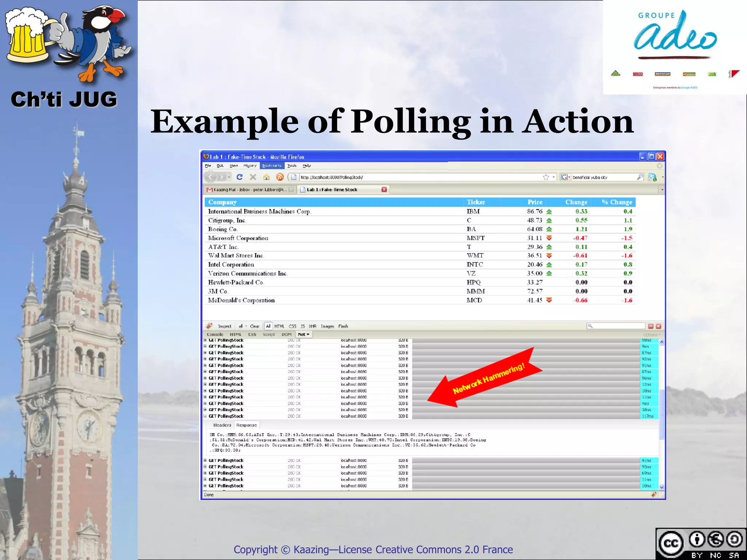Click the Firebug bug icon

(209, 326)
